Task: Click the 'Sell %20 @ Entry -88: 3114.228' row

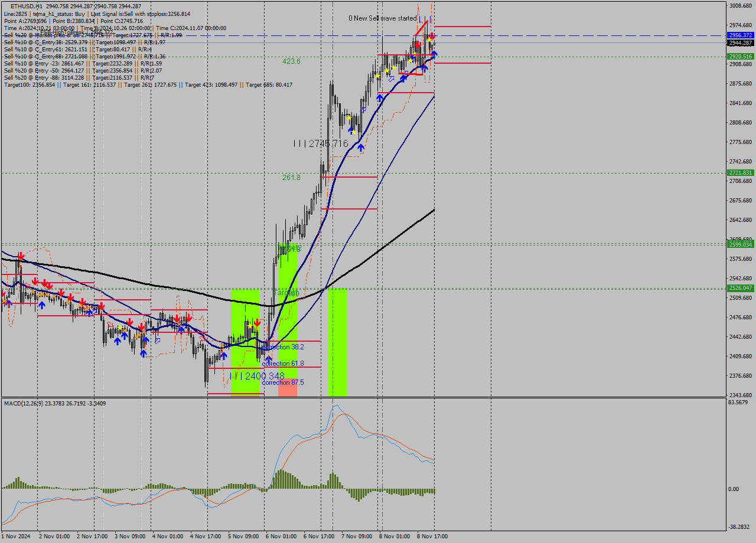Action: (79, 78)
